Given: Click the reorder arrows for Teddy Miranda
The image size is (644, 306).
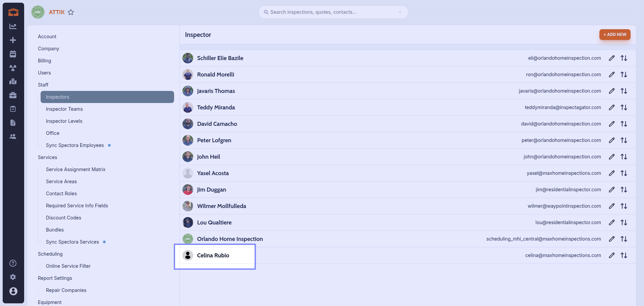Looking at the screenshot, I should (624, 107).
